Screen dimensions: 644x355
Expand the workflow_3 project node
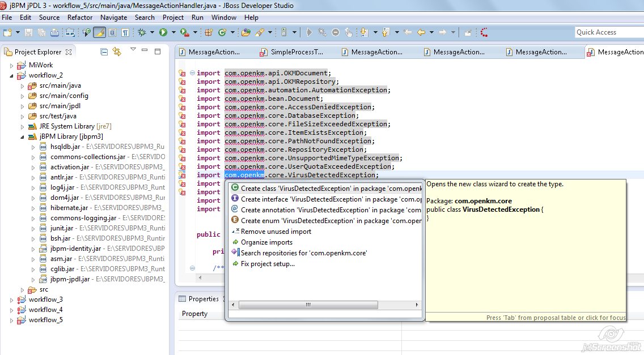(11, 300)
